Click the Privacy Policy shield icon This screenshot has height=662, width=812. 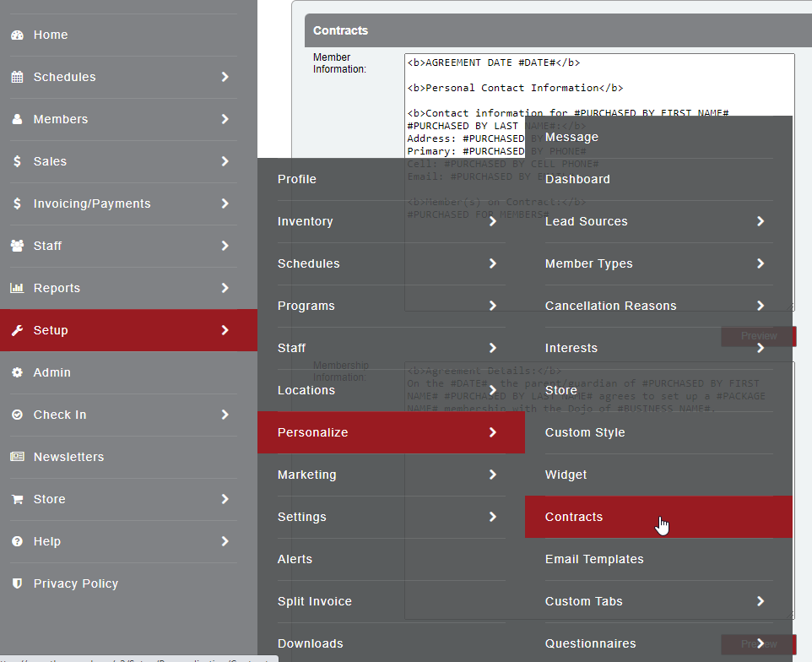(x=17, y=584)
